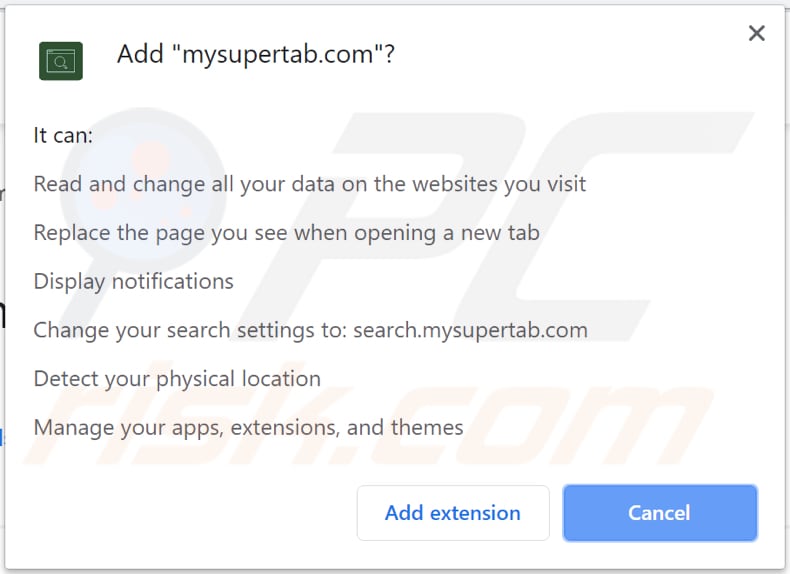Click the Add extension button

(453, 513)
